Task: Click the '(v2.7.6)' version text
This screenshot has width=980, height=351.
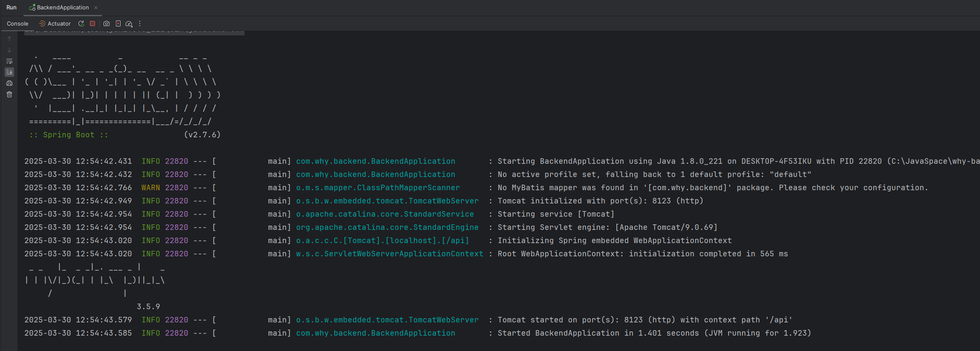Action: tap(202, 135)
